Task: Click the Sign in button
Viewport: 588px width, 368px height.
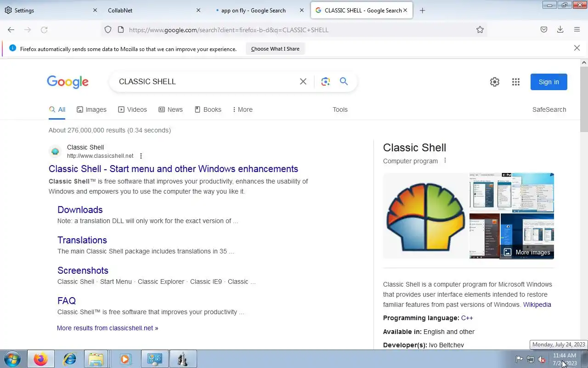Action: (549, 82)
